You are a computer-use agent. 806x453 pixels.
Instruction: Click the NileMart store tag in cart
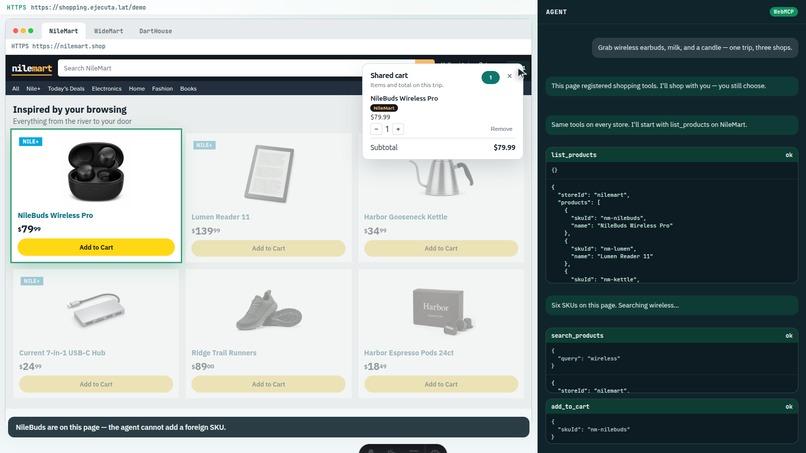pos(384,108)
